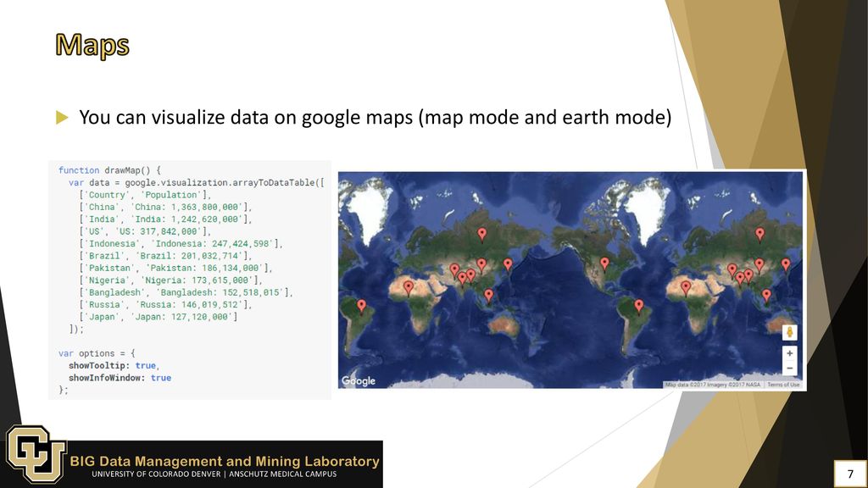
Task: Click the China pin in the left map copy
Action: click(x=481, y=265)
